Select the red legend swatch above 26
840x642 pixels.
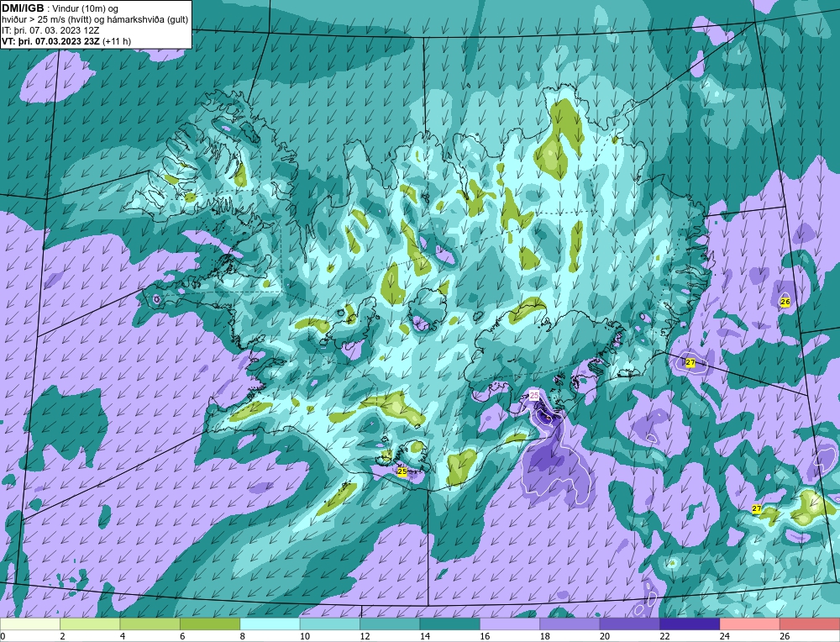click(810, 624)
